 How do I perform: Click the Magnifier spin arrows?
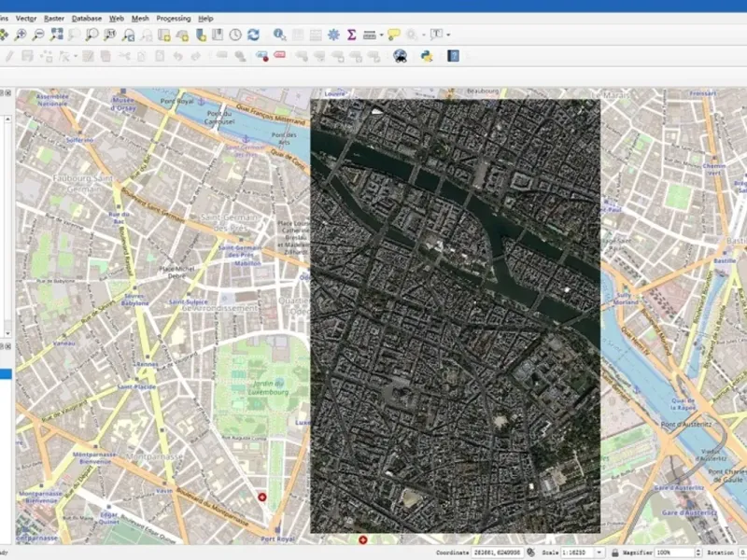[x=698, y=553]
